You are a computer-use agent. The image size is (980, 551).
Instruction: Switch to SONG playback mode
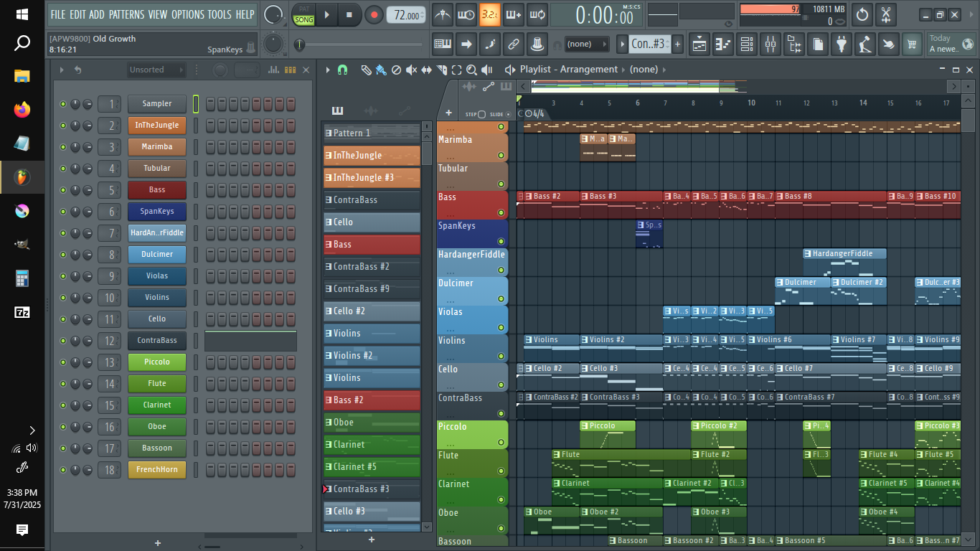[x=304, y=20]
